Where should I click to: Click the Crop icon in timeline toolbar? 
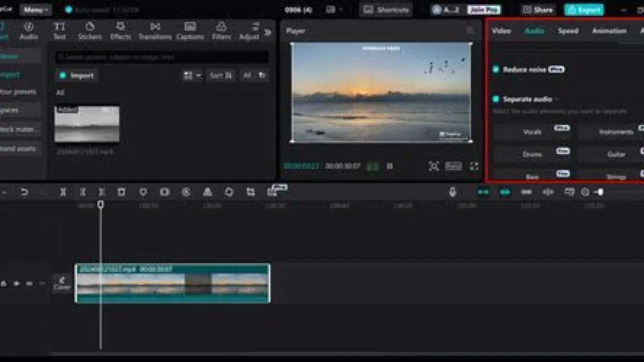tap(251, 192)
